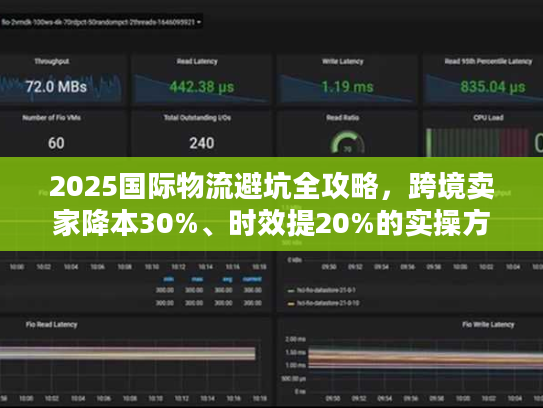
Task: Click the 442.38 µs read latency value
Action: click(x=202, y=87)
